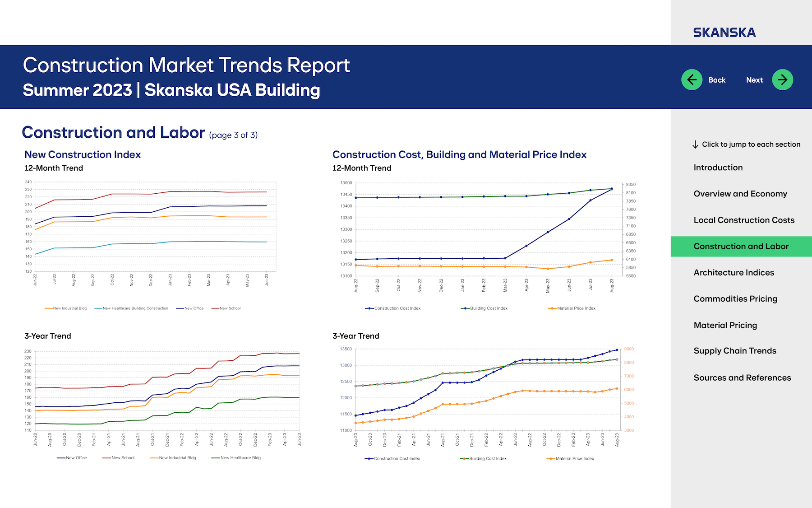Click the Aug-23 Construction Cost Index data point
The width and height of the screenshot is (812, 508).
pos(612,189)
